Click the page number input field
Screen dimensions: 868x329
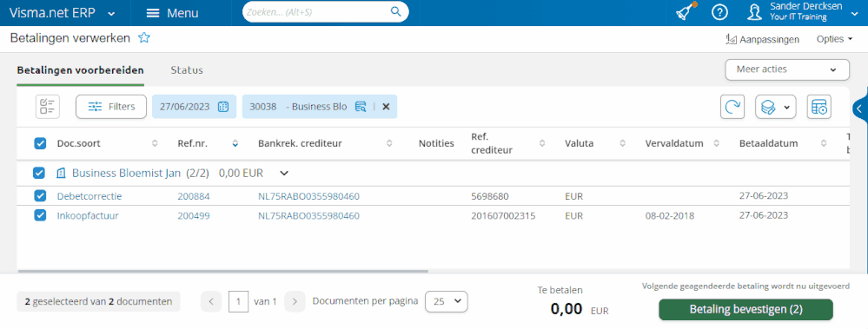point(238,301)
